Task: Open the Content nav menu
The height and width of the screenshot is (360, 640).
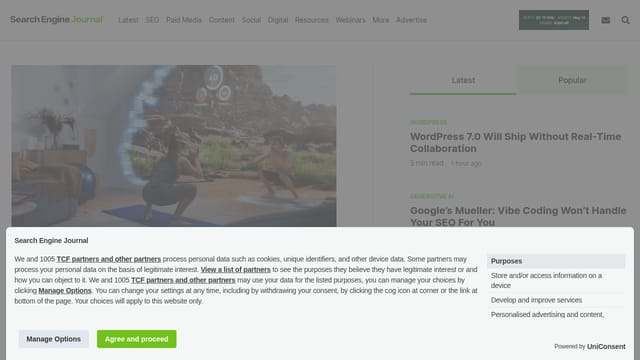Action: [x=222, y=20]
